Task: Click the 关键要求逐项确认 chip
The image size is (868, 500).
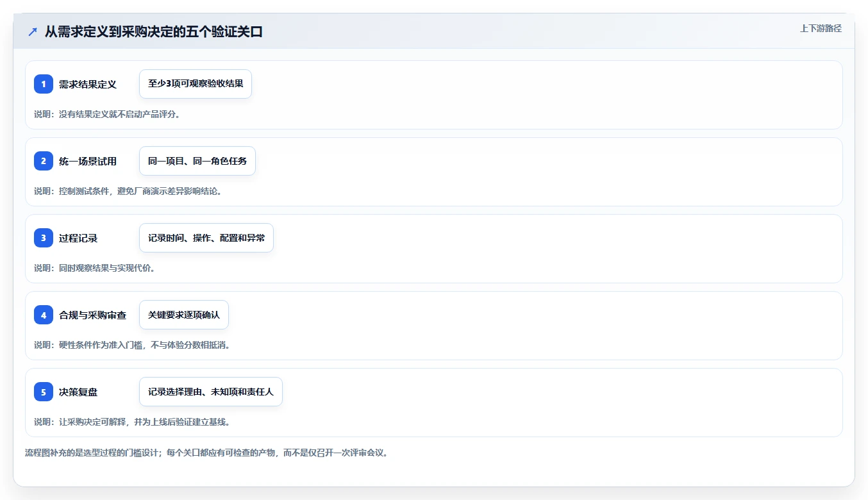Action: tap(184, 315)
